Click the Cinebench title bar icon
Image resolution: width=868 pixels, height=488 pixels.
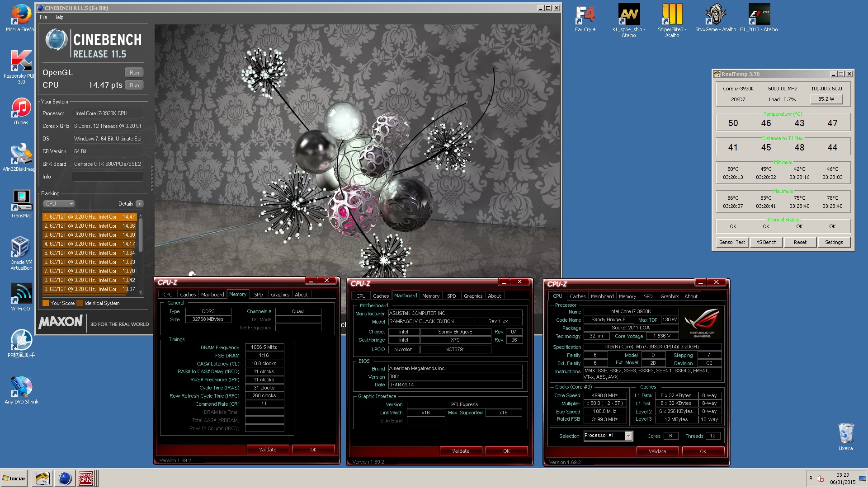click(x=41, y=8)
